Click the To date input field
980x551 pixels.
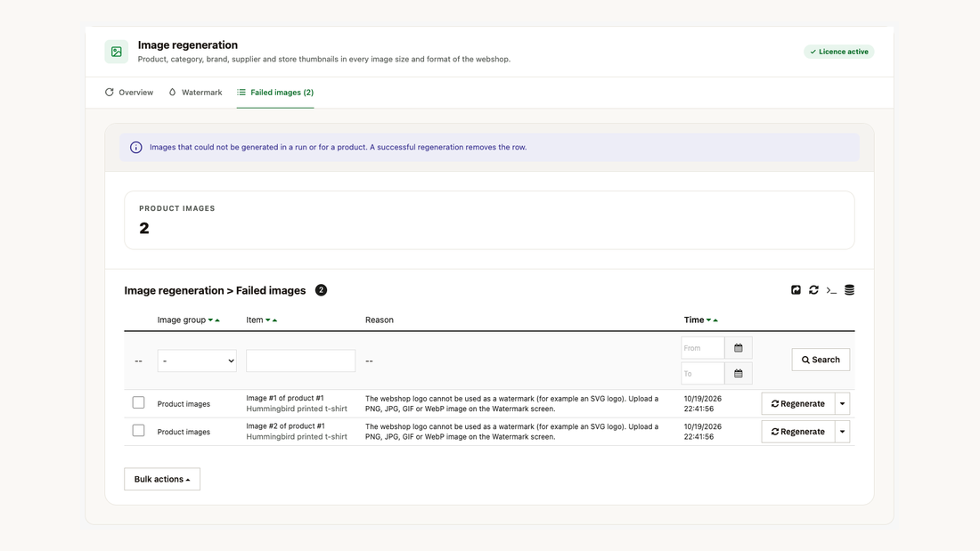click(x=703, y=374)
